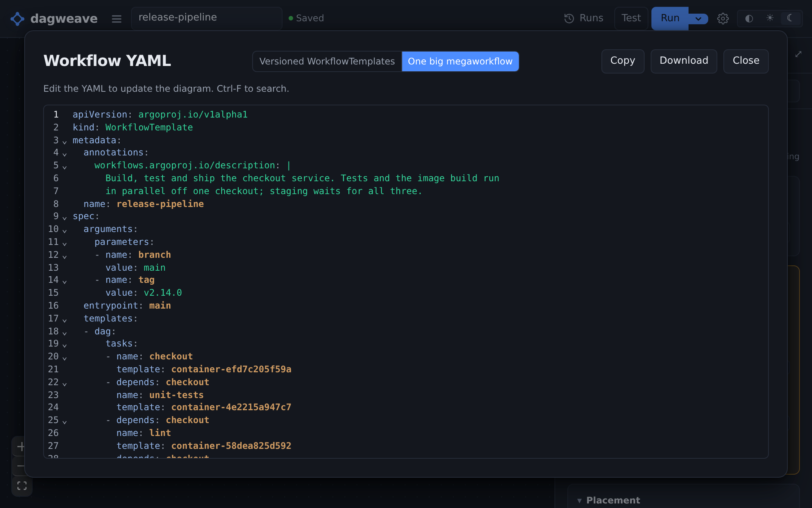Collapse the annotations fold on line 4
Viewport: 812px width, 508px height.
(x=64, y=154)
